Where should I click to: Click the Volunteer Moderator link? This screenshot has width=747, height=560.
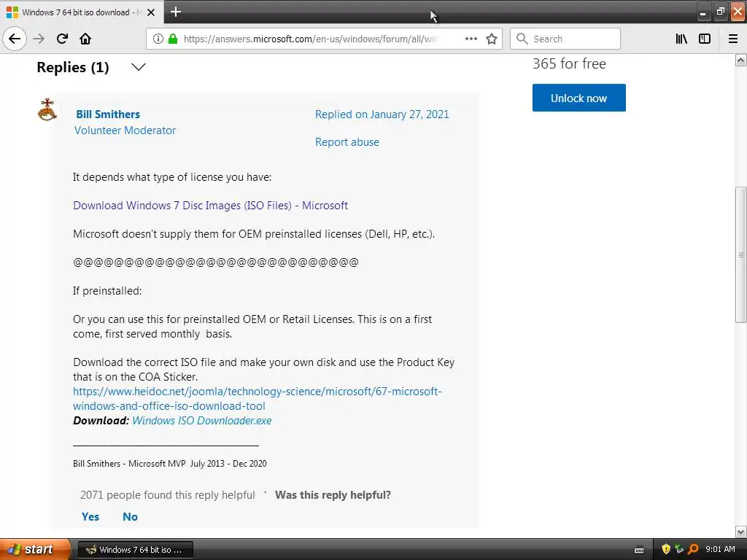(125, 131)
